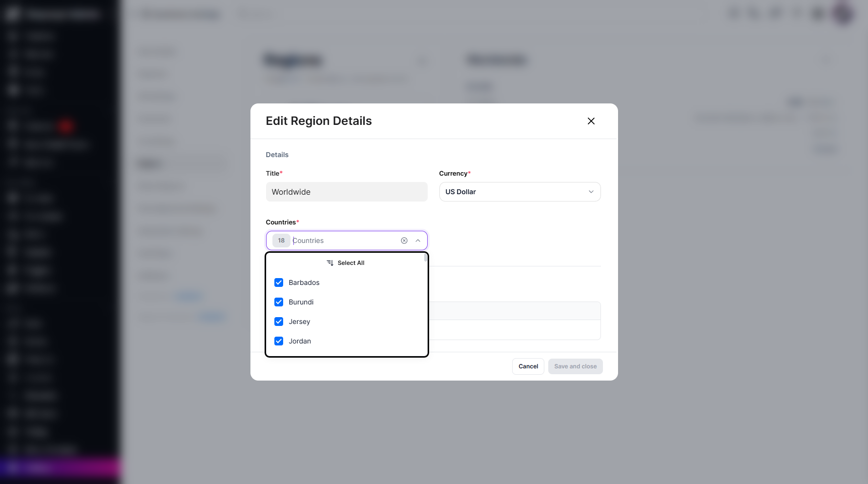Click the Cancel button

[x=528, y=366]
